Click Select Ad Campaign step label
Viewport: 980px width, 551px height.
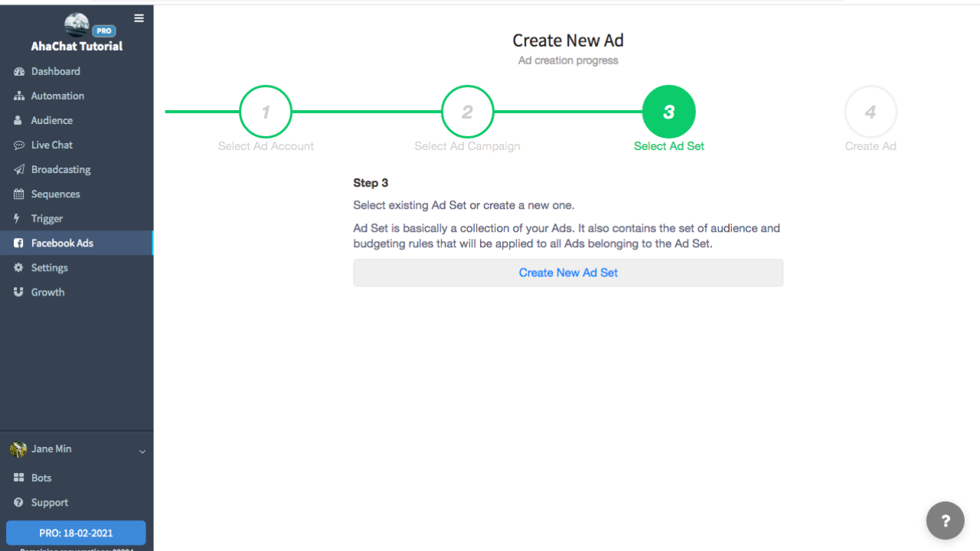[467, 146]
